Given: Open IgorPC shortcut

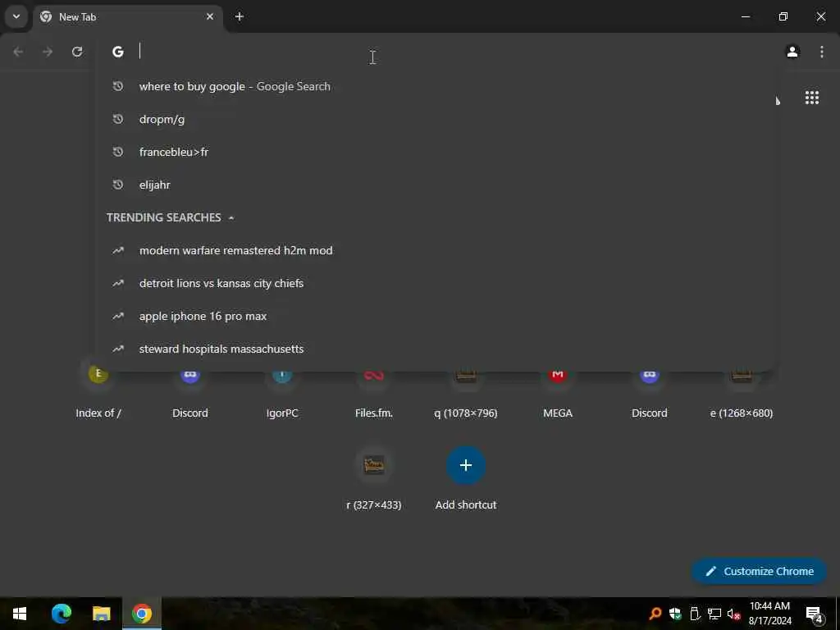Looking at the screenshot, I should (282, 394).
